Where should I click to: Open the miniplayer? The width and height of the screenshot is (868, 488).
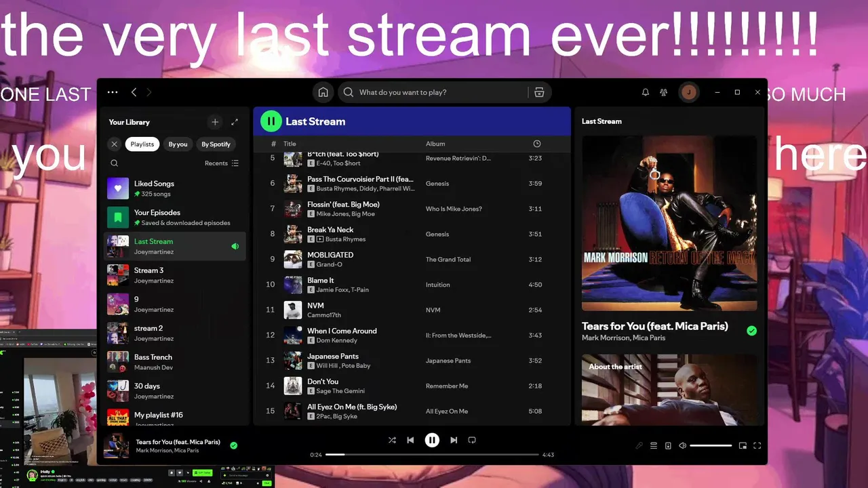coord(743,445)
